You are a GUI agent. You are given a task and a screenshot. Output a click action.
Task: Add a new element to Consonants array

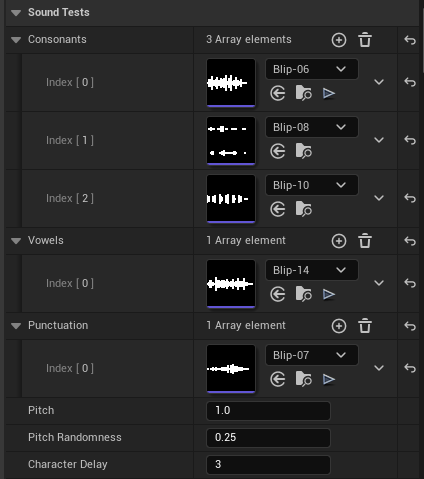pyautogui.click(x=339, y=40)
